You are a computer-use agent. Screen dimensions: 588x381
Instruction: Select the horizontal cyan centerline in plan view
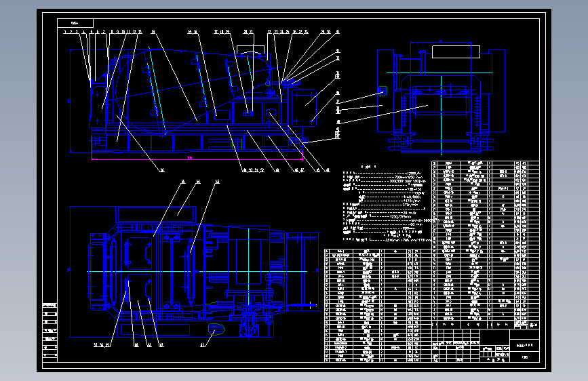coord(197,271)
